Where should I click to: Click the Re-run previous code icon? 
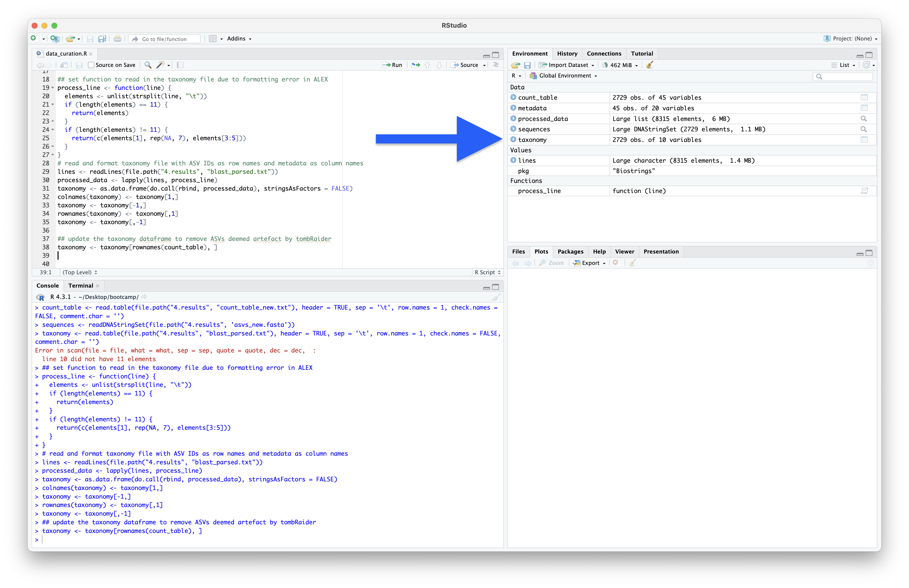(415, 65)
